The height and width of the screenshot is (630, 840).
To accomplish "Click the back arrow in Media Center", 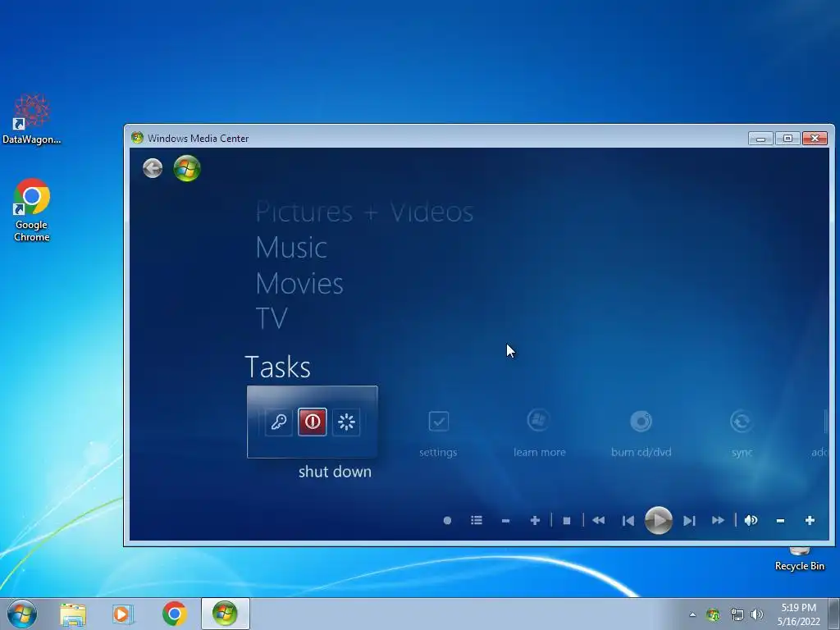I will pos(153,168).
